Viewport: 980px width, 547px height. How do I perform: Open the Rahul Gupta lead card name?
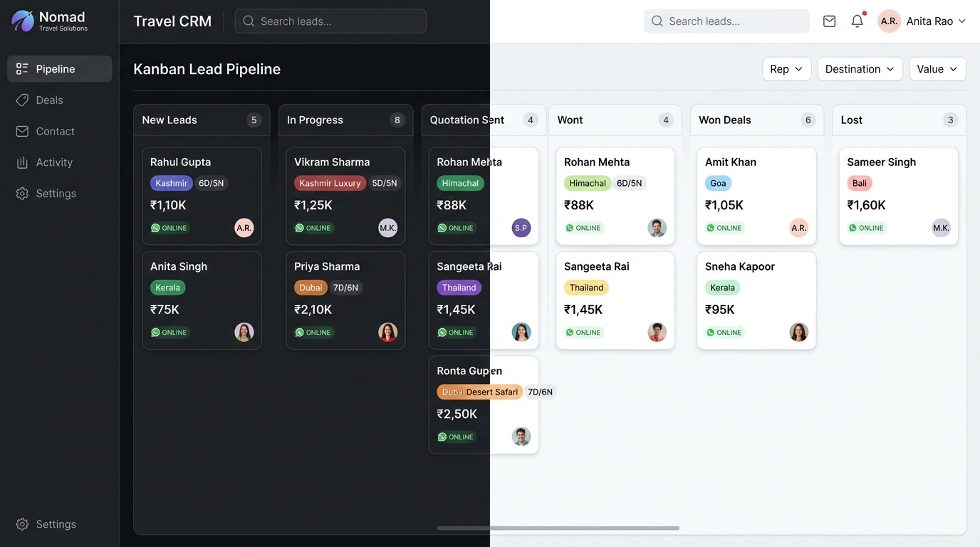pyautogui.click(x=180, y=162)
